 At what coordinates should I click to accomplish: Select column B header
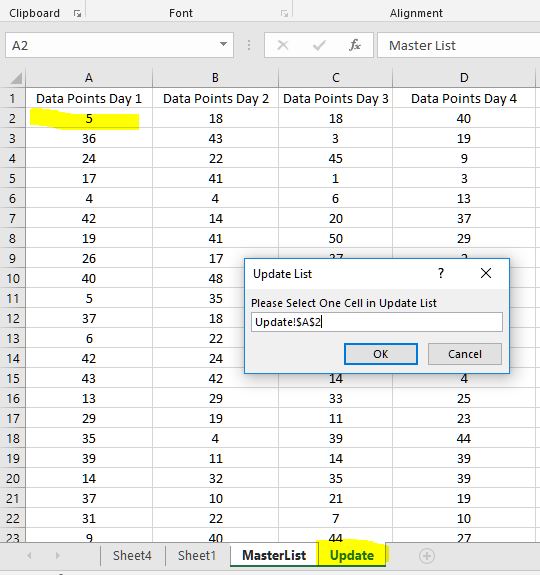click(x=216, y=78)
